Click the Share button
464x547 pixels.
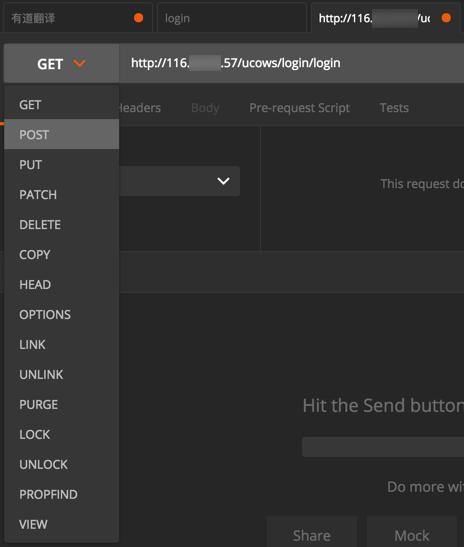click(312, 532)
